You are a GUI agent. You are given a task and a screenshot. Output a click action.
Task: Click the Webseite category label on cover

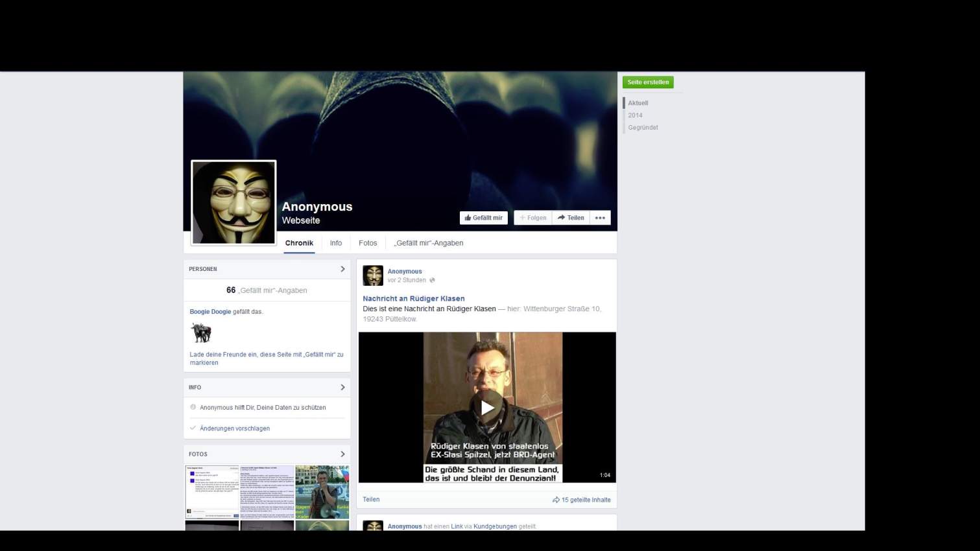tap(301, 220)
